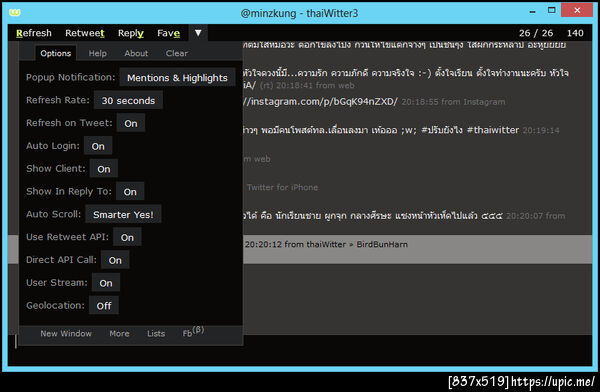Viewport: 600px width, 392px height.
Task: Change Popup Notification Mentions & Highlights value
Action: [177, 78]
